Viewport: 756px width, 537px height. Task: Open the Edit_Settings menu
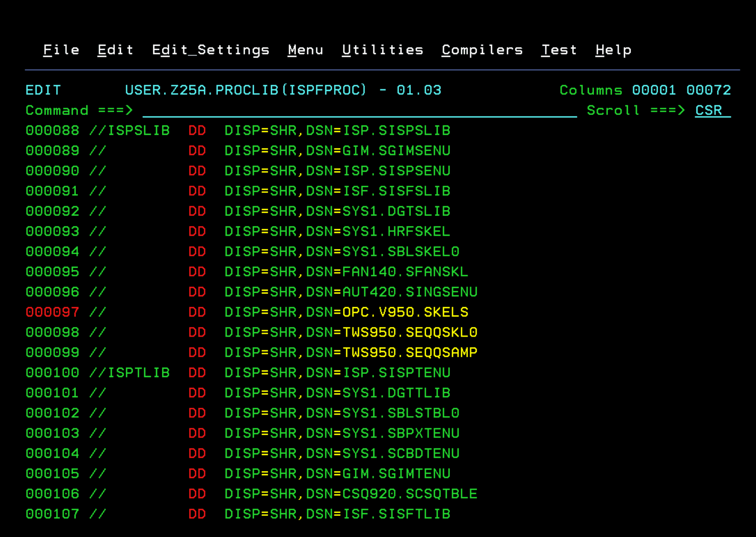click(211, 50)
